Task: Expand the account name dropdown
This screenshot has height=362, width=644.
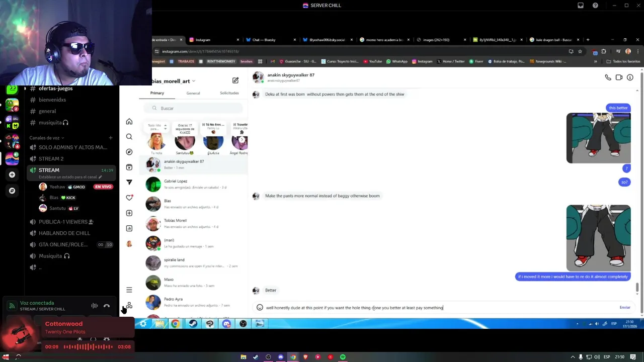Action: tap(194, 81)
